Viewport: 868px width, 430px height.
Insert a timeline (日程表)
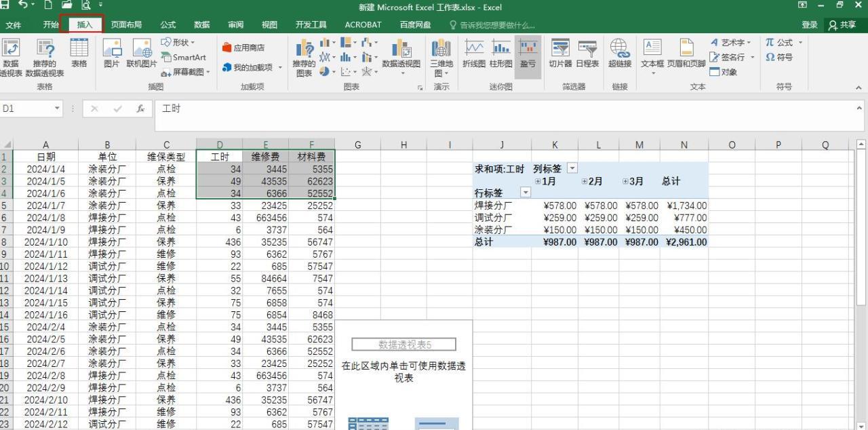pyautogui.click(x=587, y=53)
